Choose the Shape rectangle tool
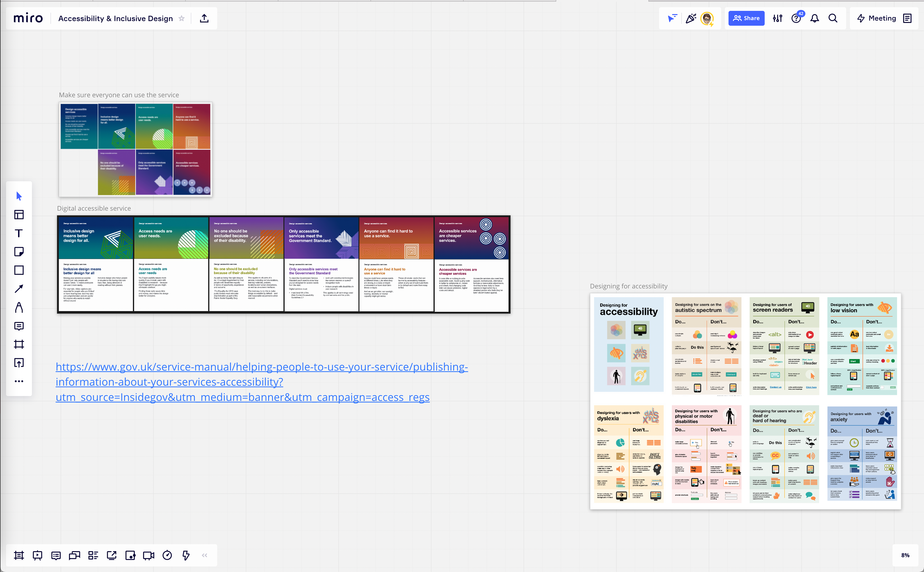 point(19,270)
